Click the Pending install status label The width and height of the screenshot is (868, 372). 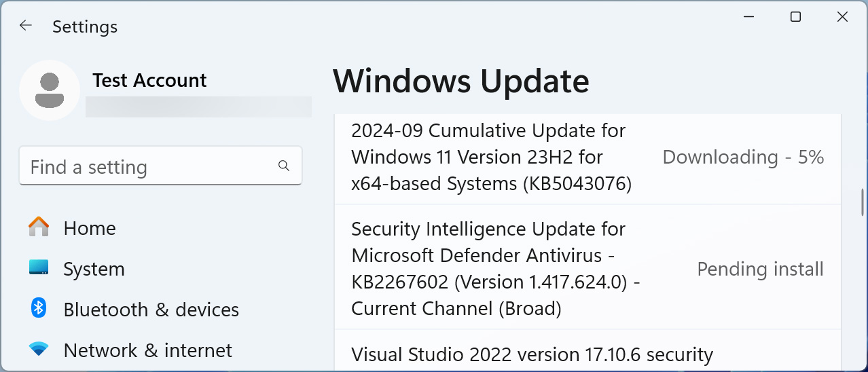(760, 269)
